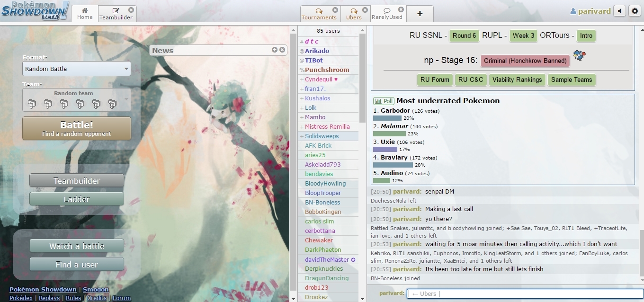Close the News panel
Viewport: 644px width, 302px height.
click(282, 50)
